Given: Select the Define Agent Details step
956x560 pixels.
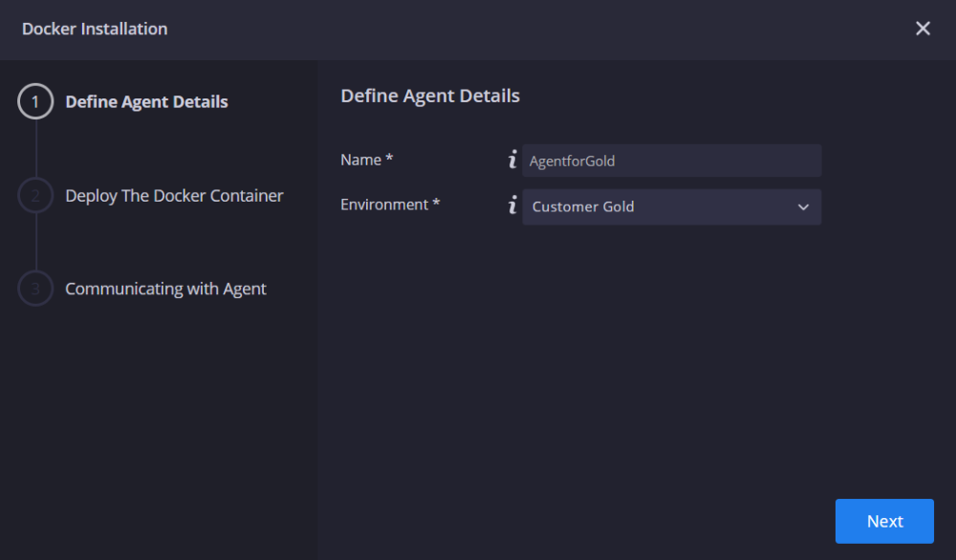Looking at the screenshot, I should coord(146,101).
